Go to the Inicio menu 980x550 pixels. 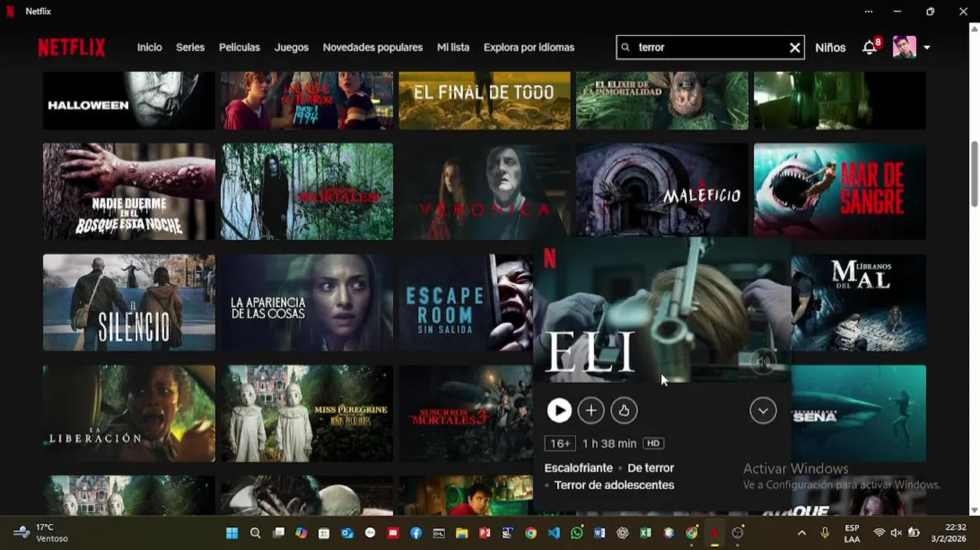(x=150, y=47)
